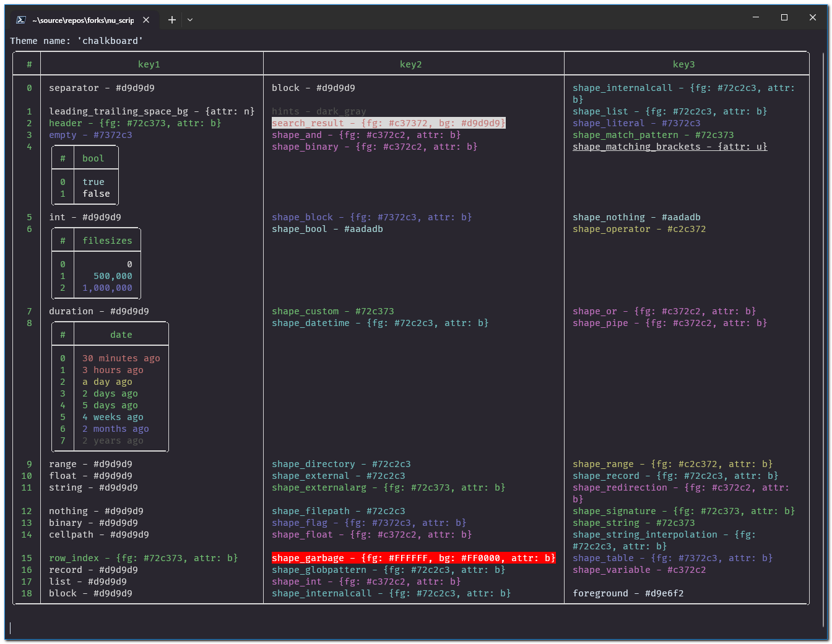Click 'leading_trailing_space_bg - {attr: n}' text

[152, 111]
